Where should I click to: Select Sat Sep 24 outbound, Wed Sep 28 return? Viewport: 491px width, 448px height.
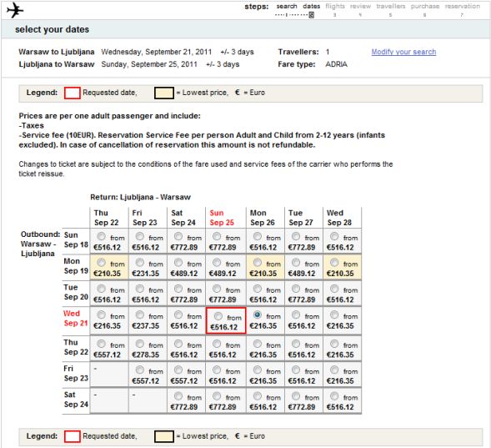[334, 395]
